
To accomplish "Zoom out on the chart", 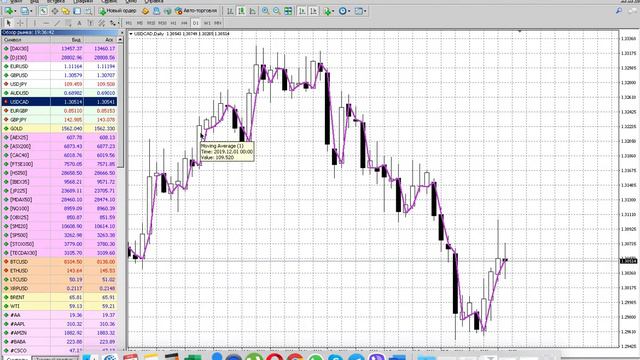I will [276, 11].
